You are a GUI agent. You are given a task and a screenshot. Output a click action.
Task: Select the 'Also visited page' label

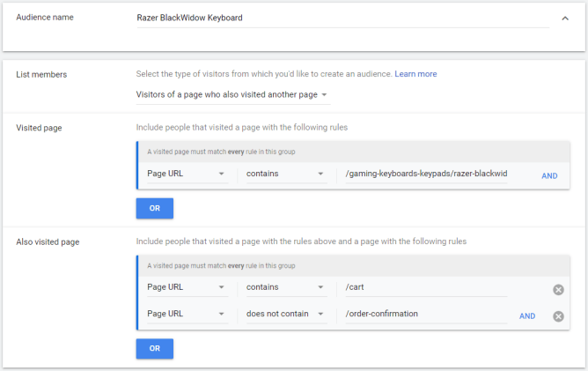pyautogui.click(x=48, y=242)
